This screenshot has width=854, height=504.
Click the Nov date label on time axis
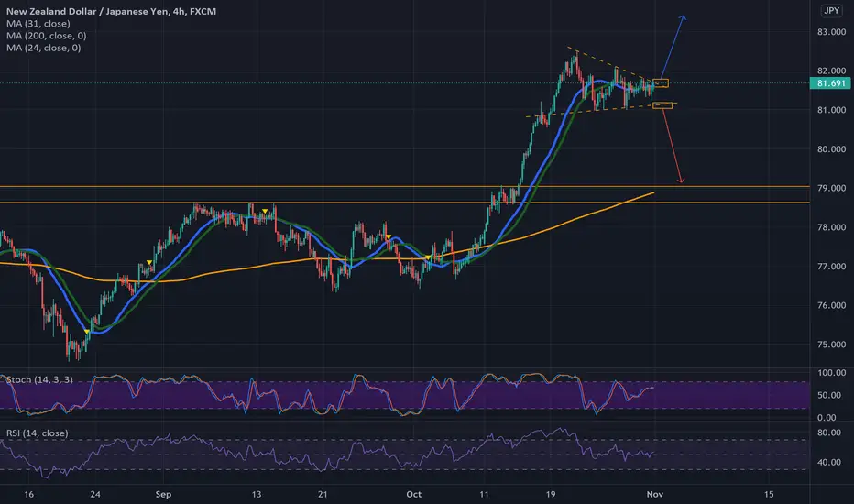pyautogui.click(x=654, y=494)
